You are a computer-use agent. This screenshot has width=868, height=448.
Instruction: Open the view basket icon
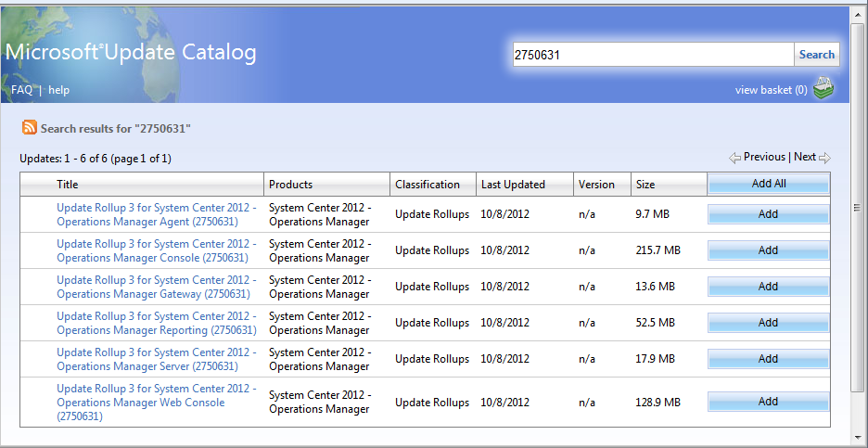pos(823,89)
